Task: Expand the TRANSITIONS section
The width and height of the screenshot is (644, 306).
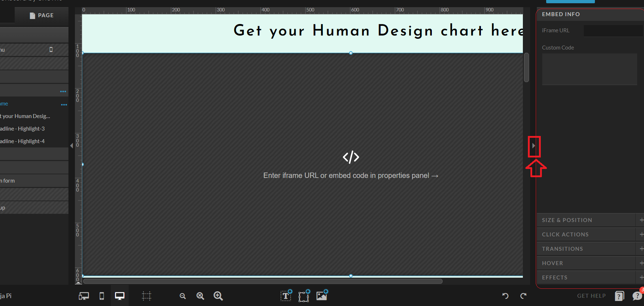Action: [x=590, y=249]
